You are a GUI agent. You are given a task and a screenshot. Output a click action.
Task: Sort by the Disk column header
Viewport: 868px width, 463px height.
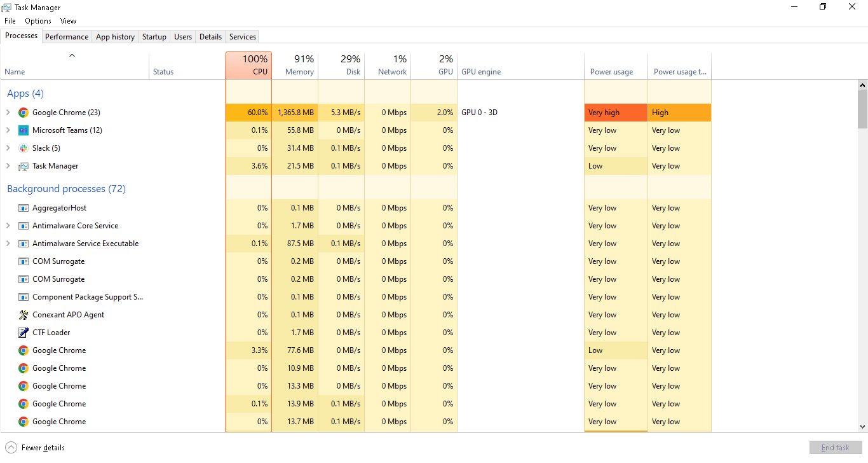coord(341,66)
